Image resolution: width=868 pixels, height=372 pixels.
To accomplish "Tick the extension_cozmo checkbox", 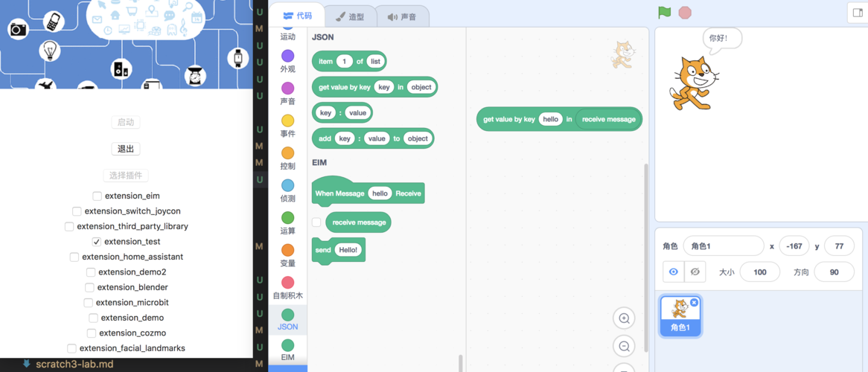I will click(92, 333).
